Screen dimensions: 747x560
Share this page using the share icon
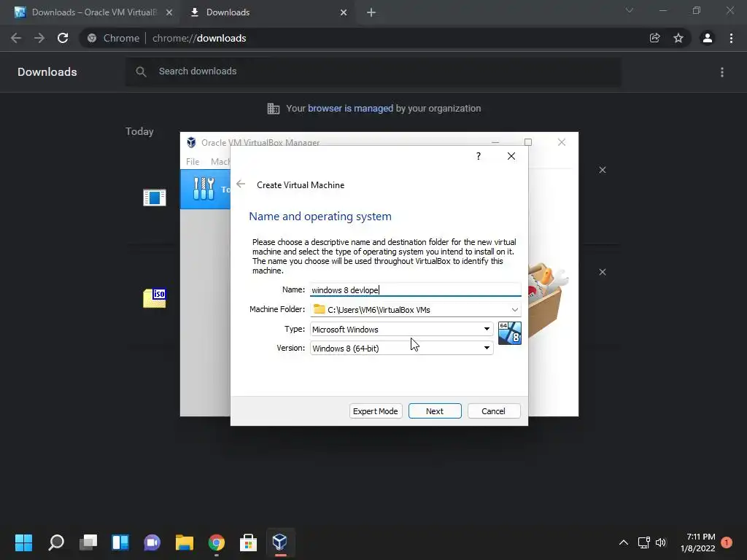click(655, 38)
